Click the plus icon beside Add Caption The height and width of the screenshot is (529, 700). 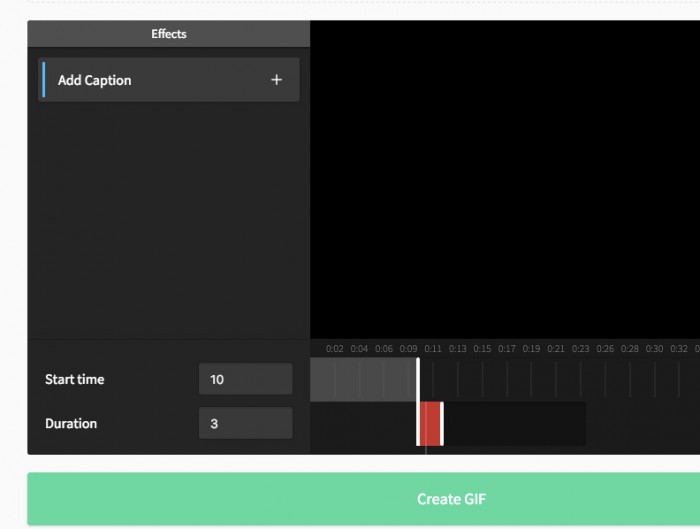coord(276,80)
